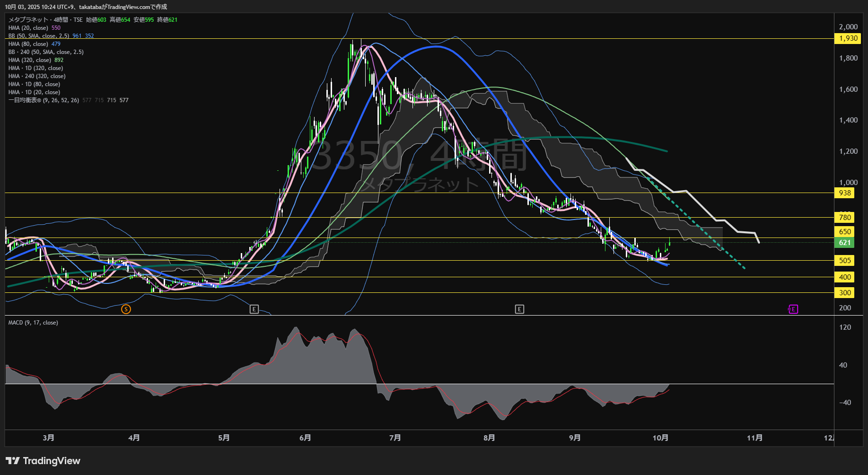Open the E earnings marker in August
This screenshot has width=868, height=475.
519,309
